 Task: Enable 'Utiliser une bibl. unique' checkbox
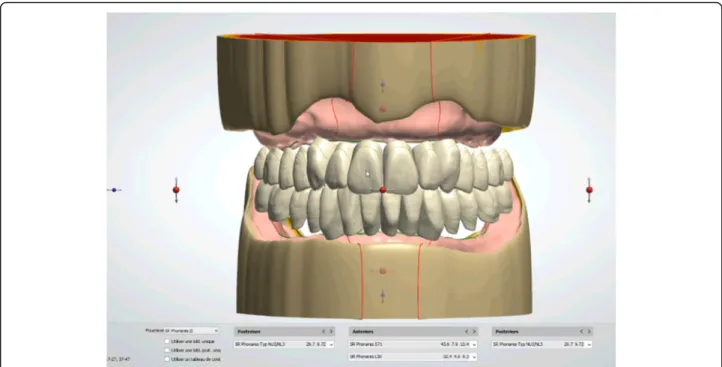click(x=167, y=342)
